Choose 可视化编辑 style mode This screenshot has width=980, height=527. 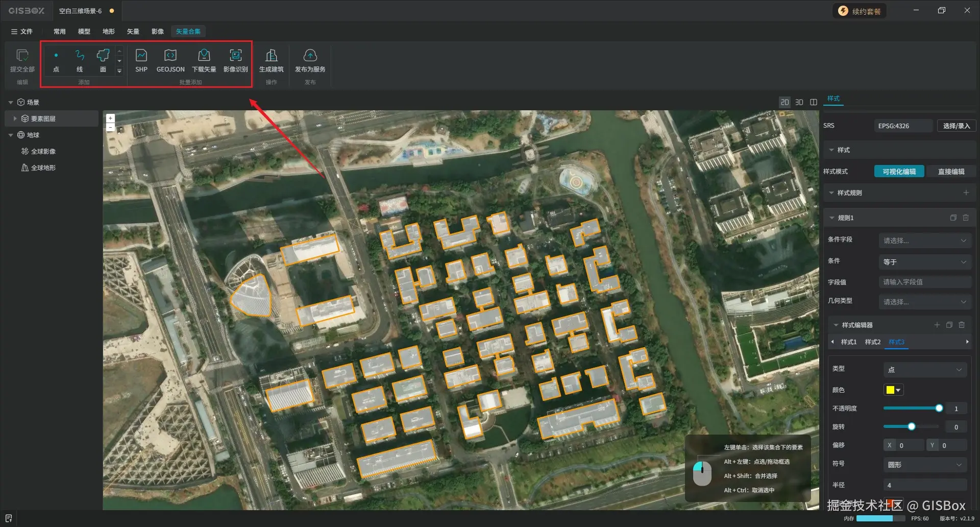pos(899,172)
